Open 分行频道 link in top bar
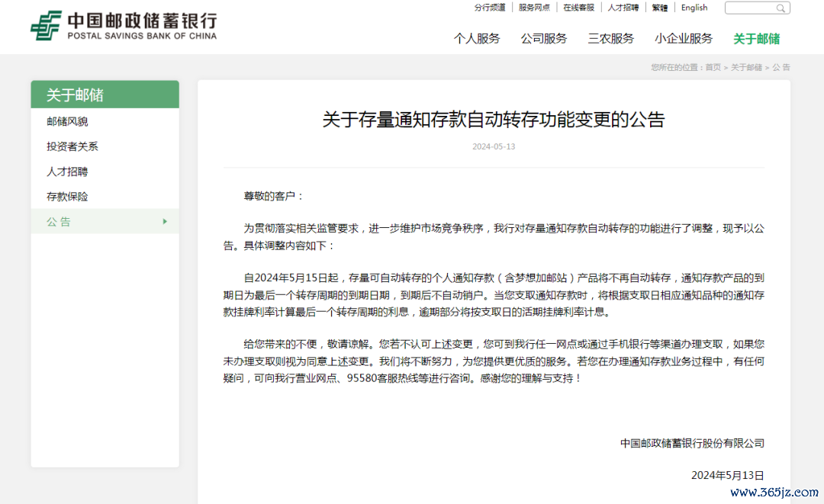This screenshot has width=824, height=504. pos(490,8)
